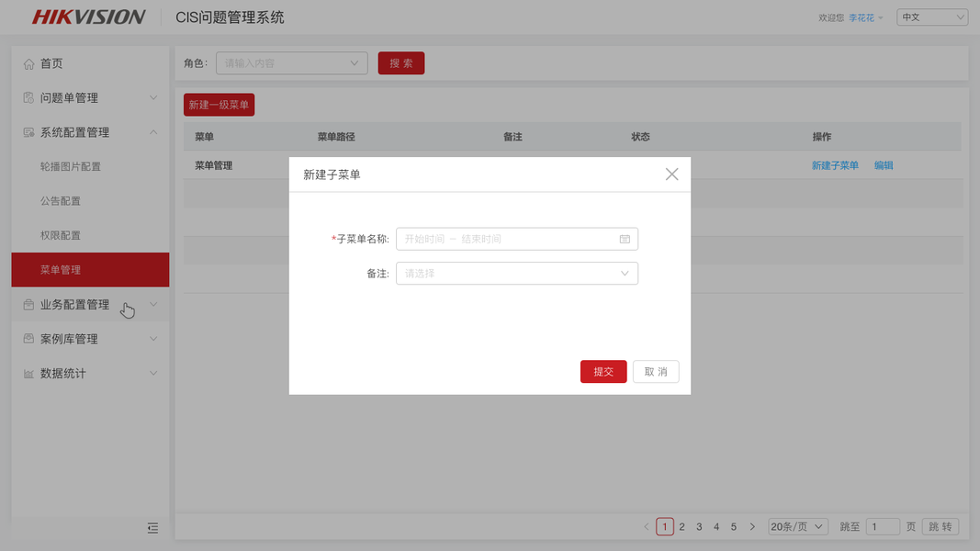Click the 业务配置管理 briefcase icon
The image size is (980, 551).
[x=28, y=304]
